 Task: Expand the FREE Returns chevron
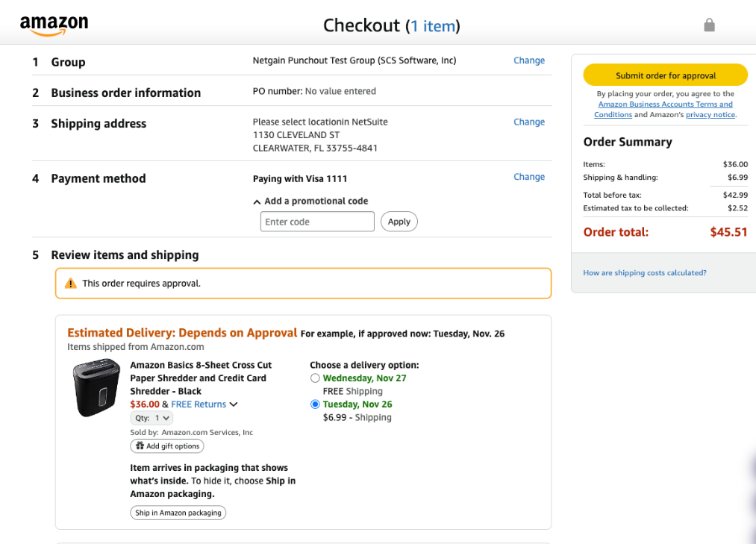pyautogui.click(x=234, y=404)
